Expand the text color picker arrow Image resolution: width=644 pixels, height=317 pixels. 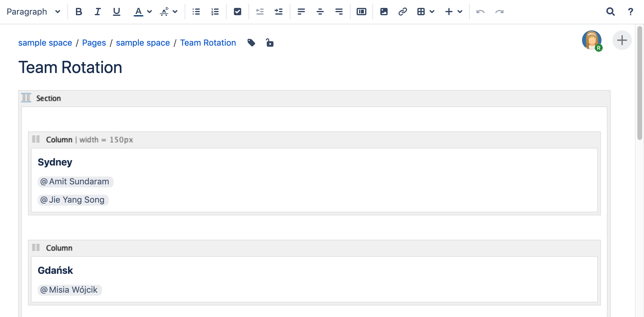(x=149, y=12)
